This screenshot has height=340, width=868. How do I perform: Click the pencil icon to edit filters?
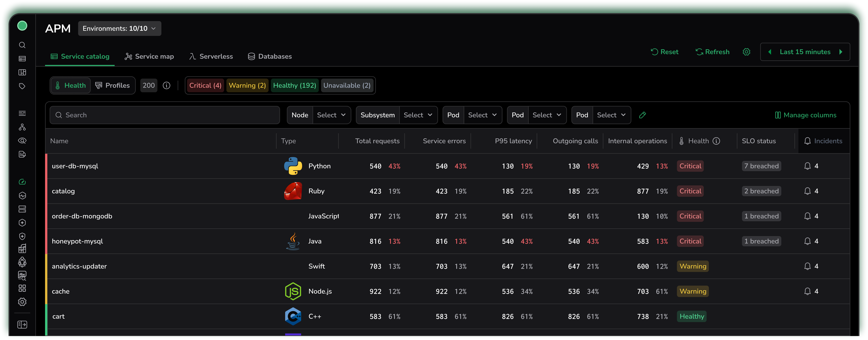tap(642, 115)
